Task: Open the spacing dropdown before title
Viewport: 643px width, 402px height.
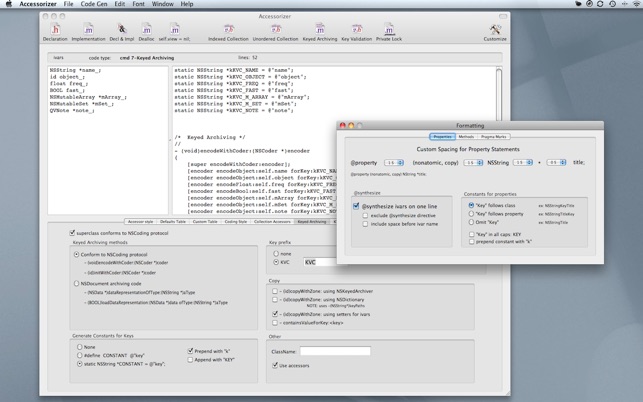Action: [x=556, y=162]
